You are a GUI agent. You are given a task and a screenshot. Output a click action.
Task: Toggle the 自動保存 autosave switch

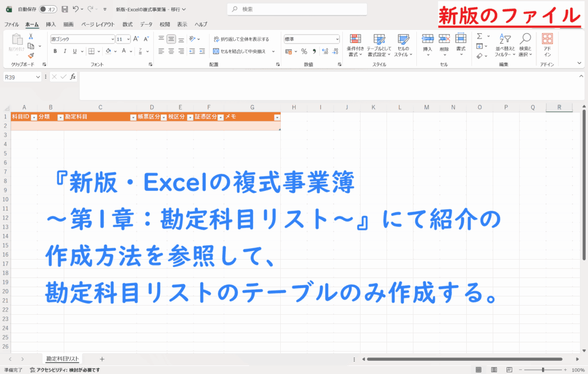pyautogui.click(x=48, y=9)
